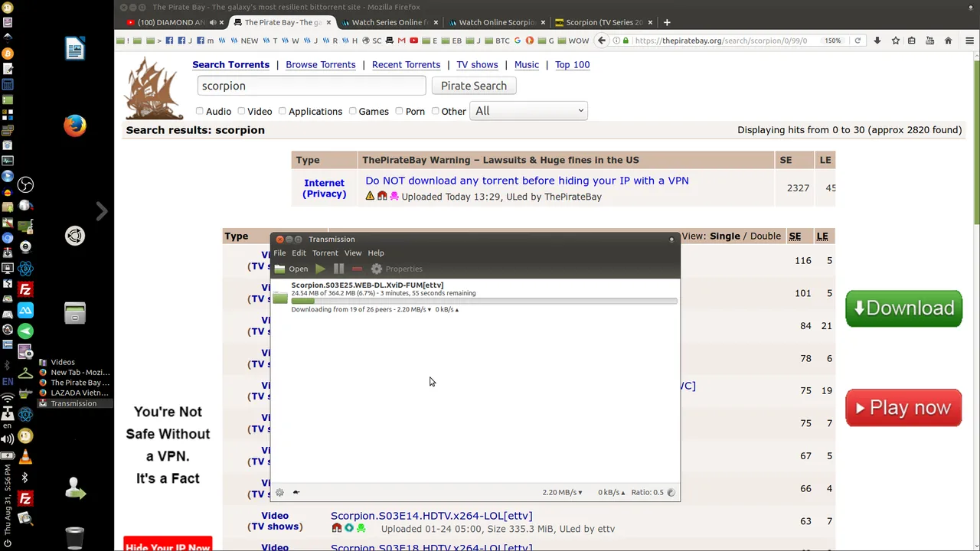Switch to Double view mode

point(765,236)
